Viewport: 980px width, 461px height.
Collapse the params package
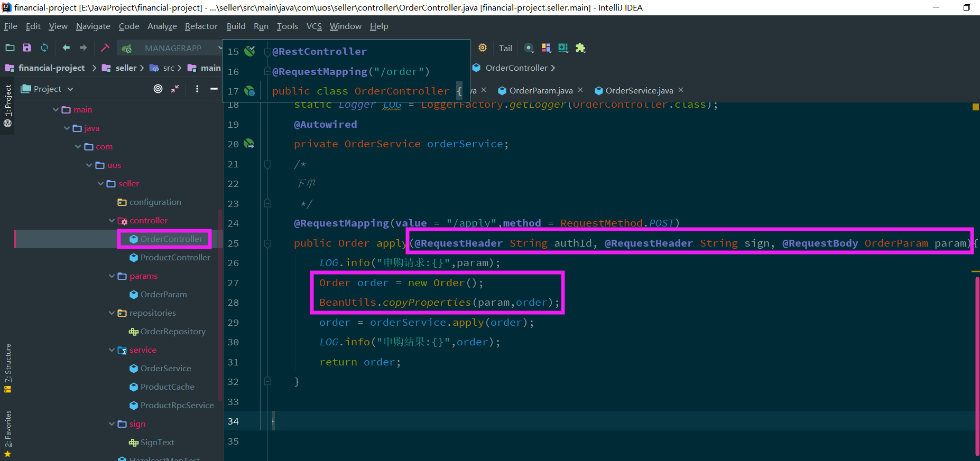coord(112,276)
